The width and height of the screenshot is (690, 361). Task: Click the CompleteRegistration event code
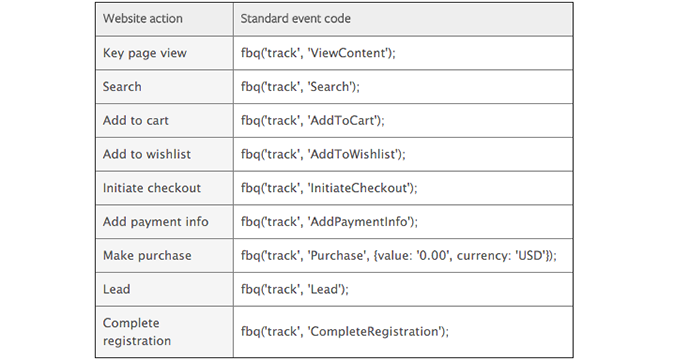tap(345, 332)
